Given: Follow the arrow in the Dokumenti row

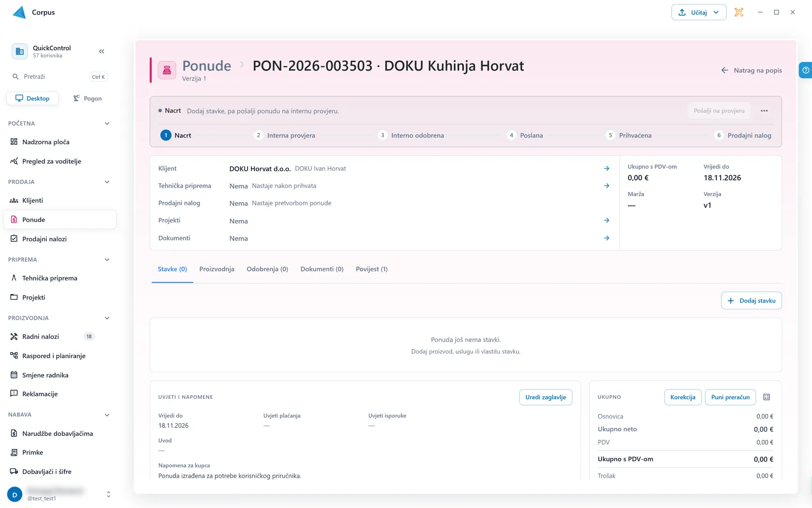Looking at the screenshot, I should coord(606,238).
